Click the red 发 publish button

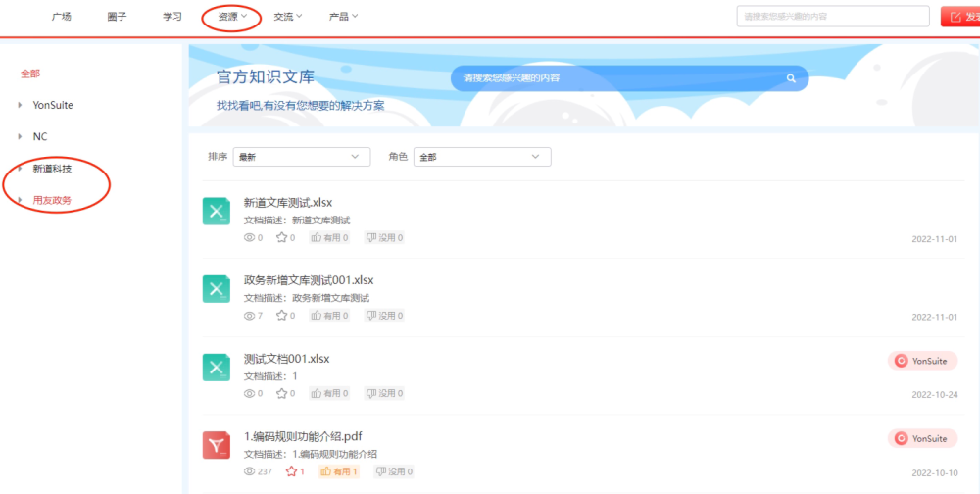(x=960, y=17)
